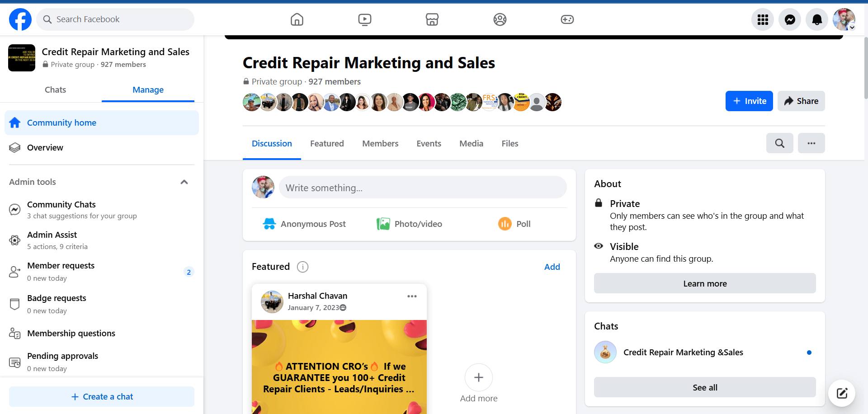
Task: Open Credit Repair Marketing &Sales chat
Action: [x=705, y=353]
